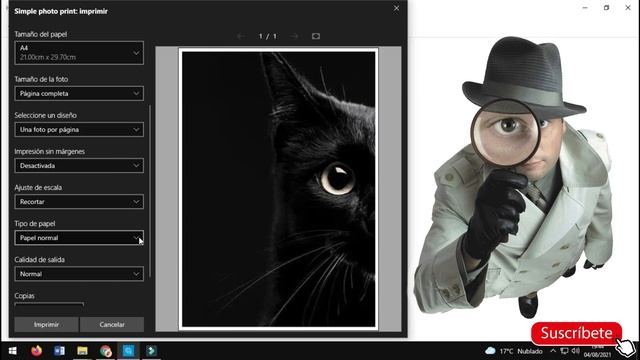Expand the Ajuste de escala Recortar dropdown

pyautogui.click(x=79, y=202)
